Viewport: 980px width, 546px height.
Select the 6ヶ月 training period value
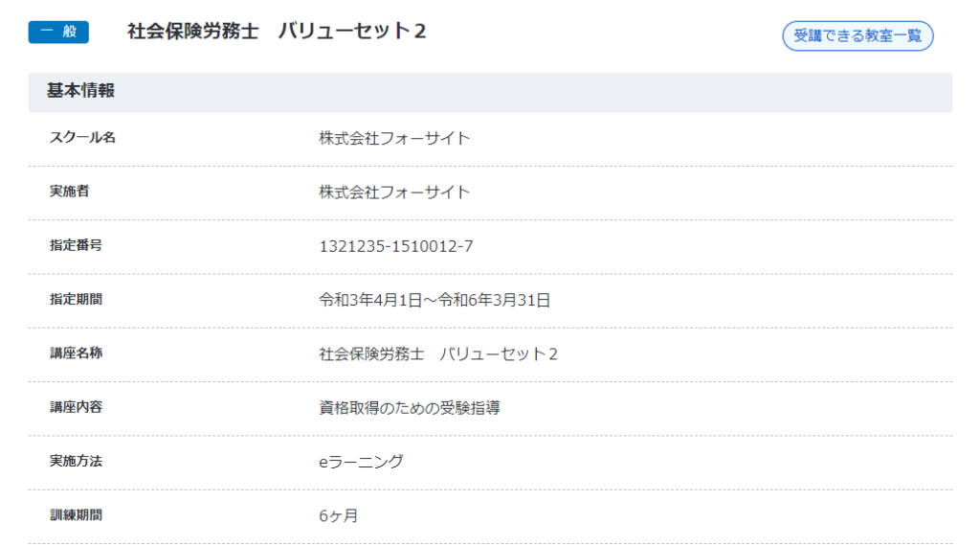pyautogui.click(x=338, y=516)
